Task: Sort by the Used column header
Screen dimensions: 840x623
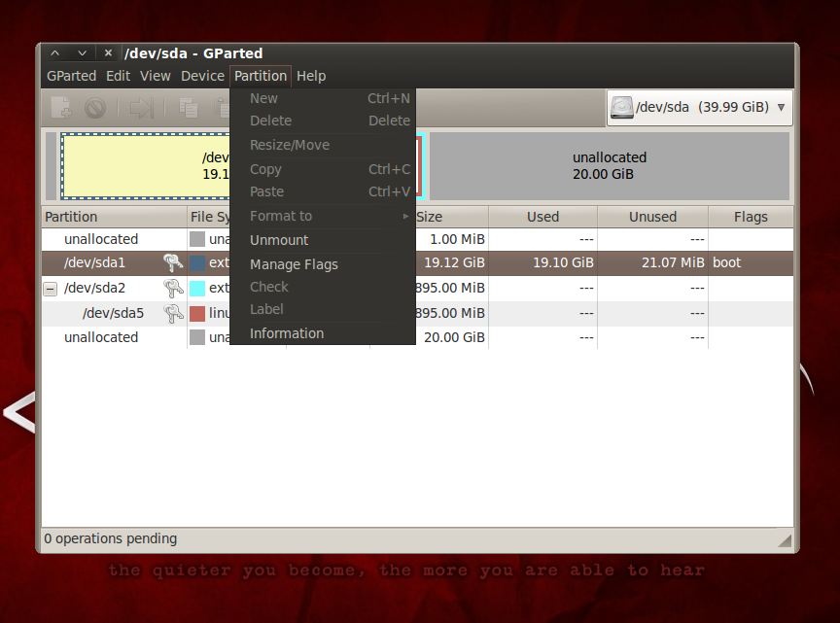Action: (542, 217)
